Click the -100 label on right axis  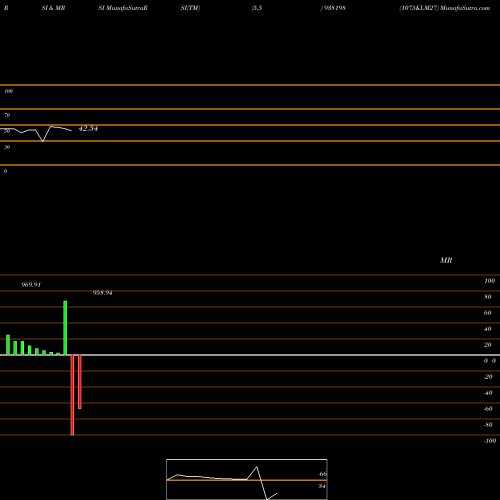[x=490, y=441]
